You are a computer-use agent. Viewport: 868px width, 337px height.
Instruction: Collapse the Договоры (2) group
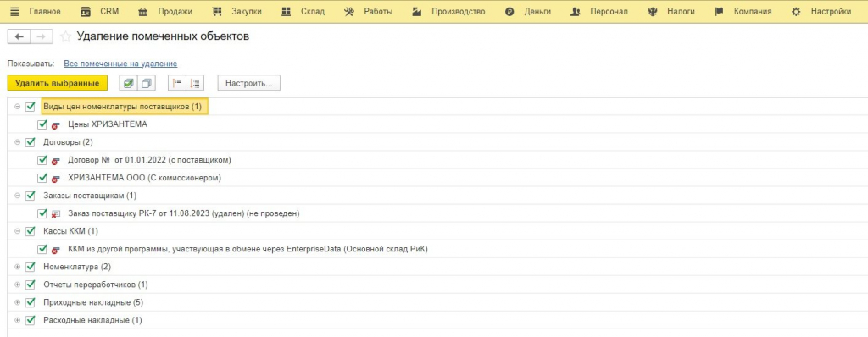tap(18, 142)
